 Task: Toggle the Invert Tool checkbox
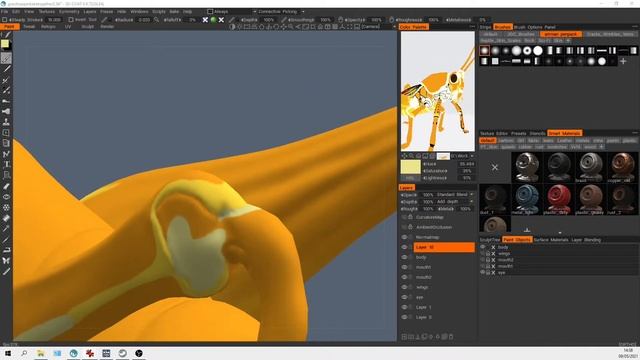pos(71,20)
